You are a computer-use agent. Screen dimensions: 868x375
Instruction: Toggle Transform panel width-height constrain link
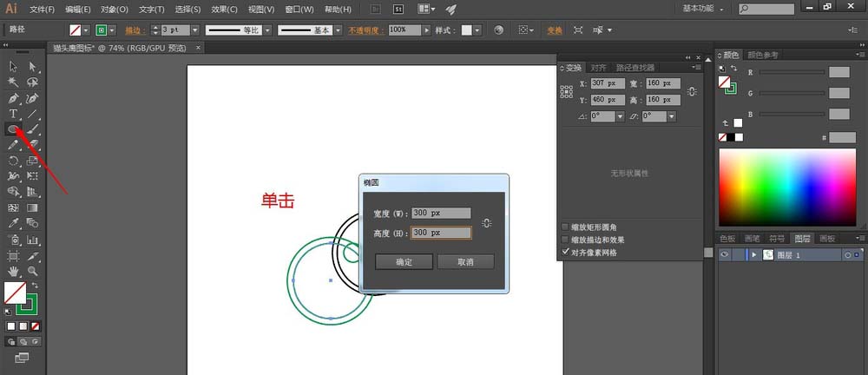pyautogui.click(x=692, y=91)
